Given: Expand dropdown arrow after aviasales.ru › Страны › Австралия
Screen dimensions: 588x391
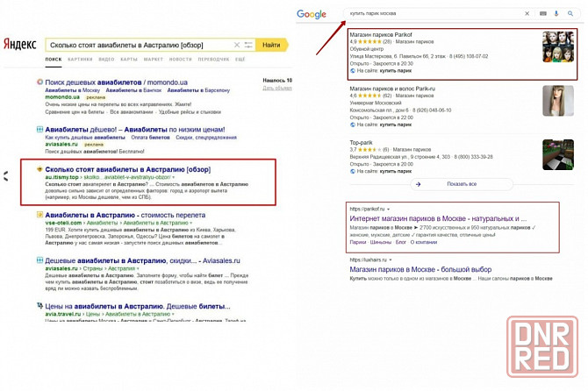Looking at the screenshot, I should [138, 268].
